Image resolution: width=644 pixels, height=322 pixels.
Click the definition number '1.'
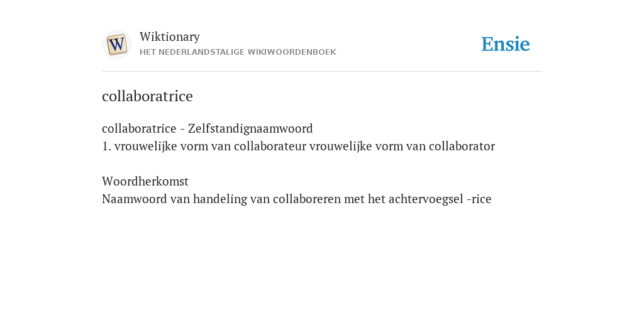106,146
